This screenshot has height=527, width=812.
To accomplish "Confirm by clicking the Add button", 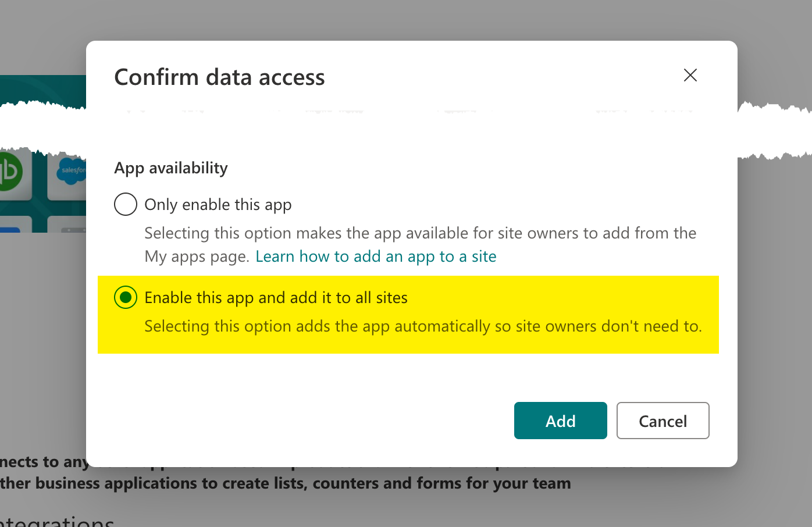I will (561, 421).
